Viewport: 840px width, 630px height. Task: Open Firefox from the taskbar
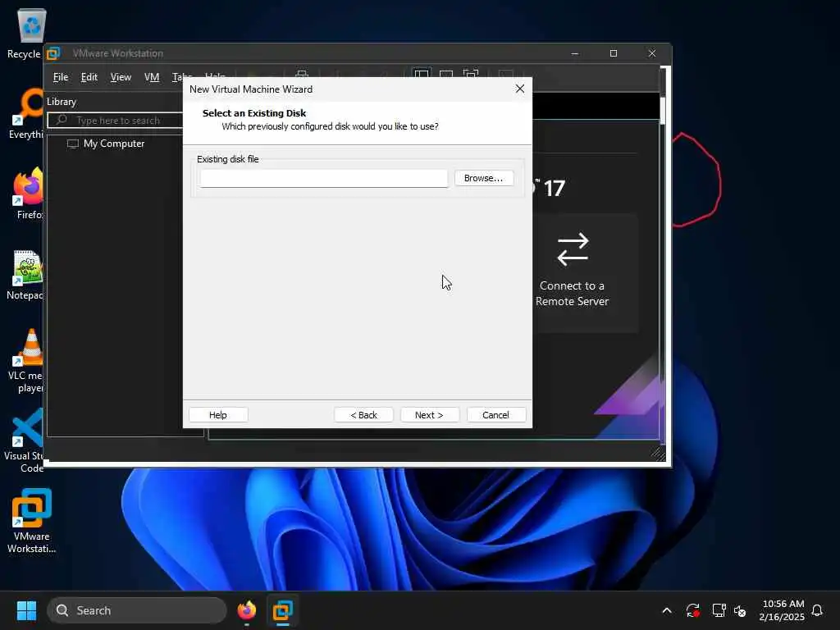(x=246, y=610)
